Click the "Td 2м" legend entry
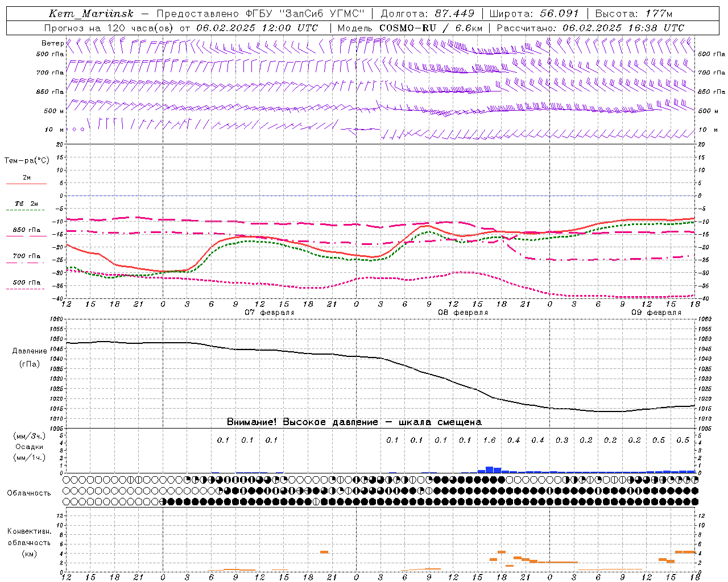The width and height of the screenshot is (728, 582). coord(26,203)
